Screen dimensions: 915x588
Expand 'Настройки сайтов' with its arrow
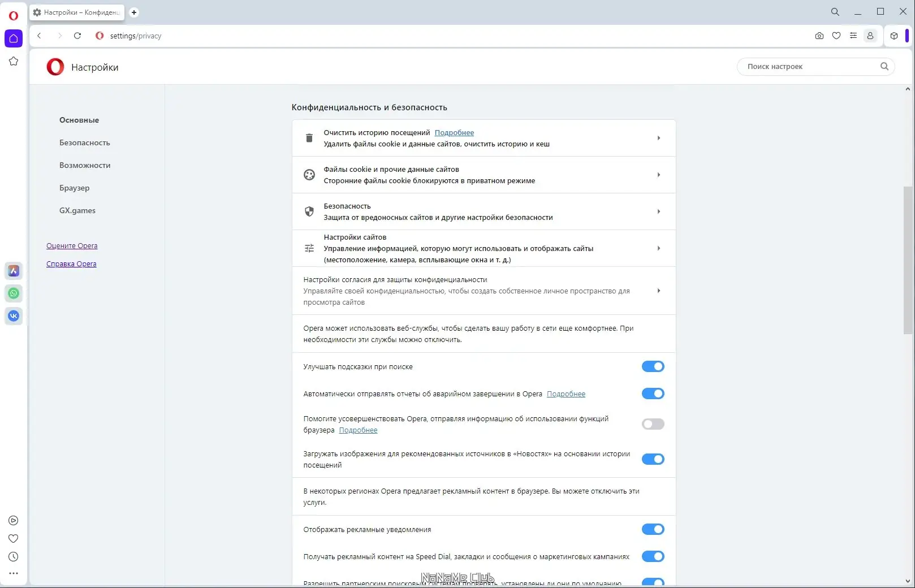pyautogui.click(x=658, y=248)
